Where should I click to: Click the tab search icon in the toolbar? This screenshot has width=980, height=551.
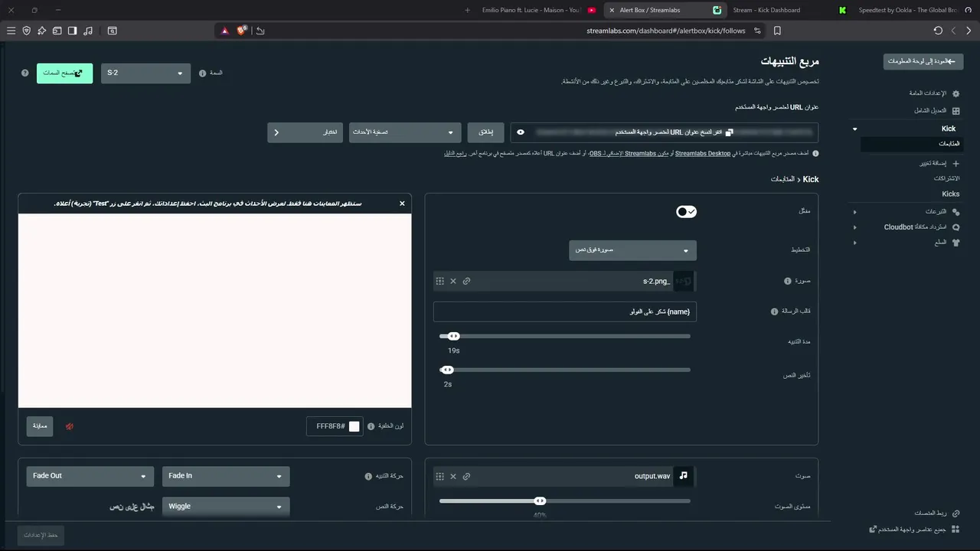tap(112, 31)
